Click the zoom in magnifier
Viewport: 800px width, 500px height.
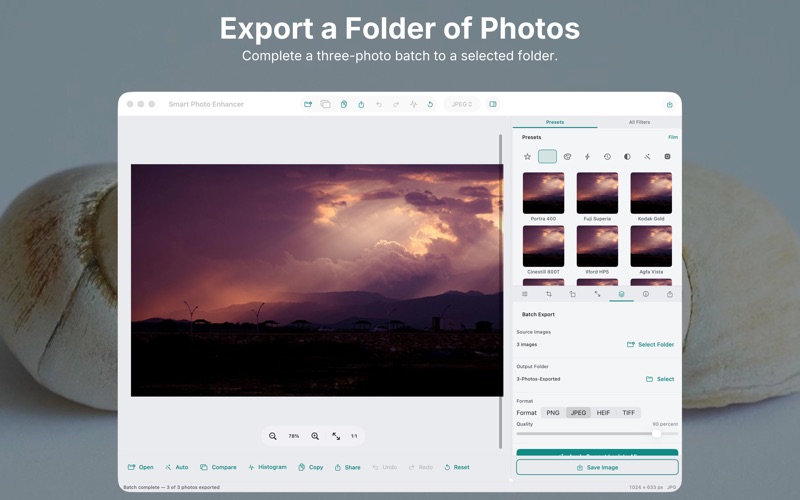[315, 436]
